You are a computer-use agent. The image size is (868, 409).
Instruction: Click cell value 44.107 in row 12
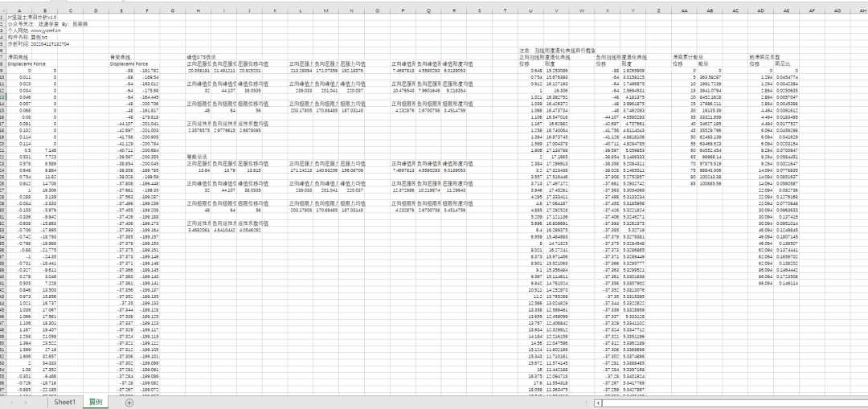[224, 90]
